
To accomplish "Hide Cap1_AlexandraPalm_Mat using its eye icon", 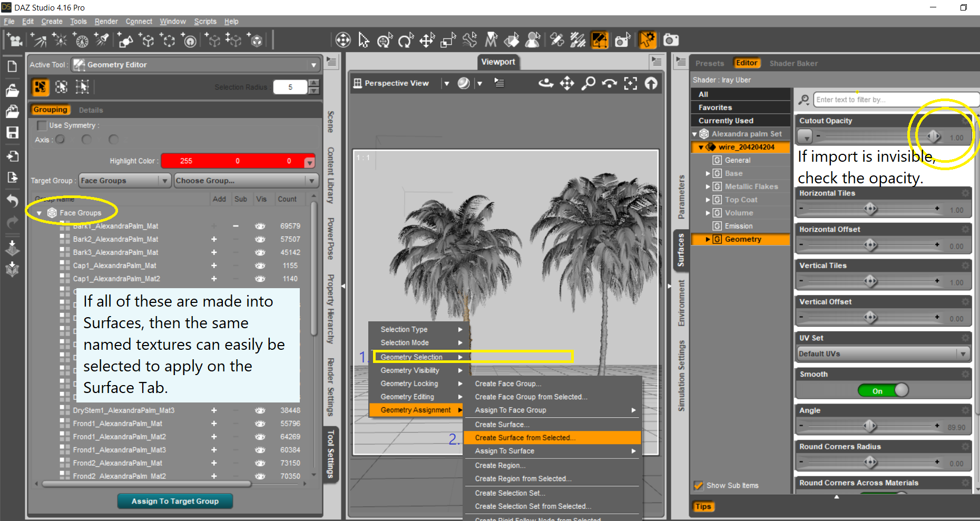I will (x=260, y=266).
